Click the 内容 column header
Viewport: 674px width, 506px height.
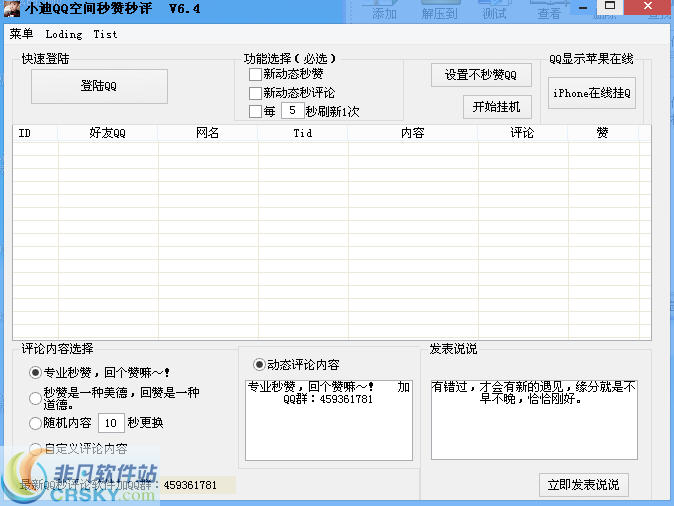click(x=413, y=133)
